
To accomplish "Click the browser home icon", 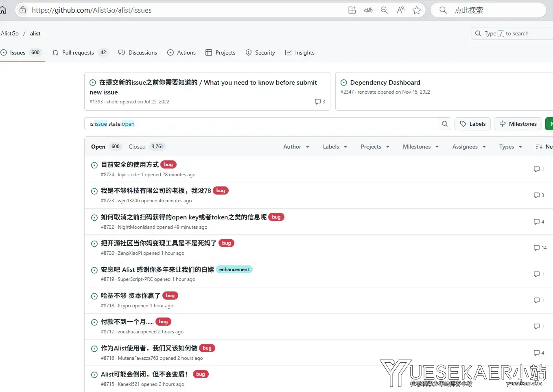I will pyautogui.click(x=3, y=10).
